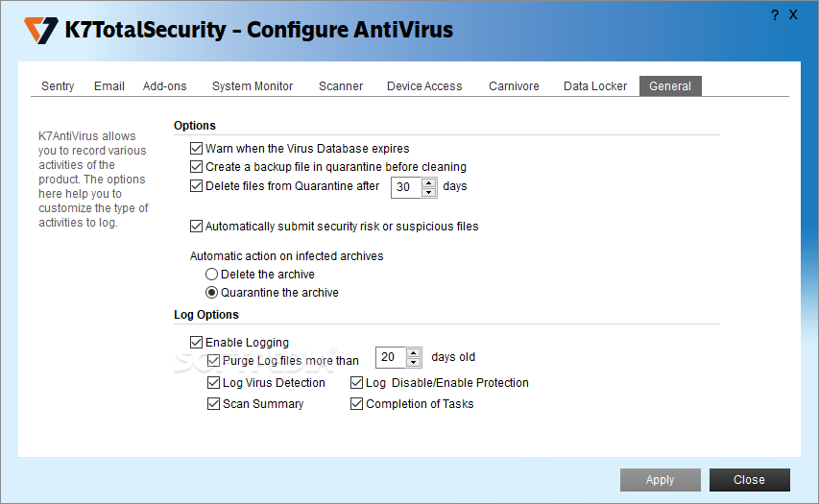
Task: Click 'Automatic action on infected archives' label
Action: tap(286, 256)
